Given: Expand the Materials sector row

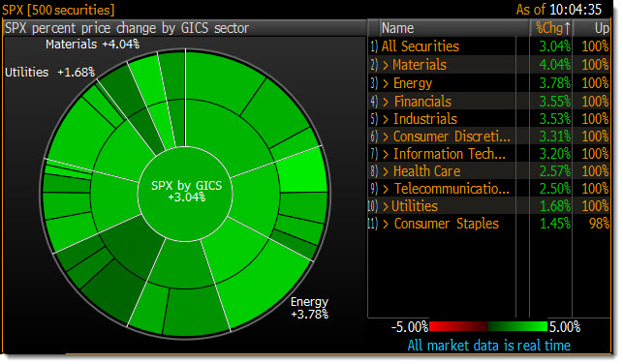Looking at the screenshot, I should (x=386, y=65).
